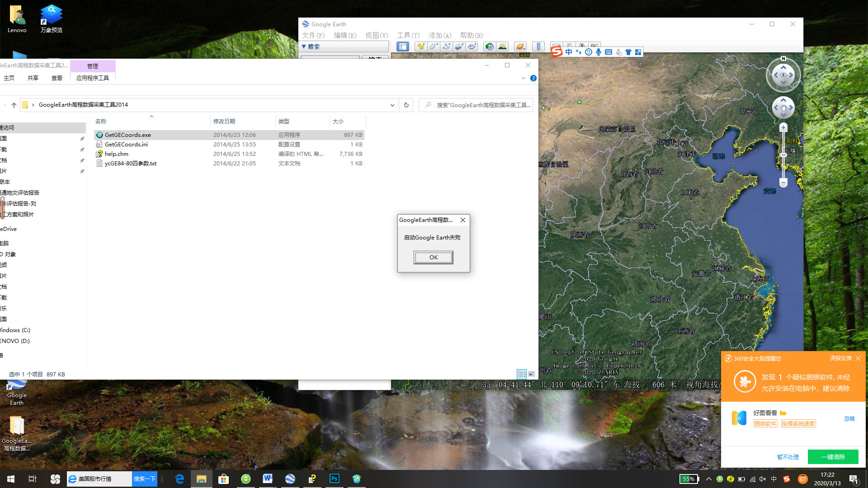Viewport: 868px width, 488px height.
Task: Open the Sogou emoji smiley icon
Action: (588, 52)
